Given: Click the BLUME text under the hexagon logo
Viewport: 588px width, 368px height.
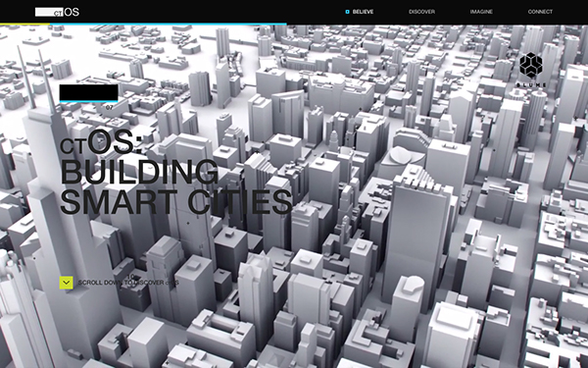Looking at the screenshot, I should (x=531, y=84).
